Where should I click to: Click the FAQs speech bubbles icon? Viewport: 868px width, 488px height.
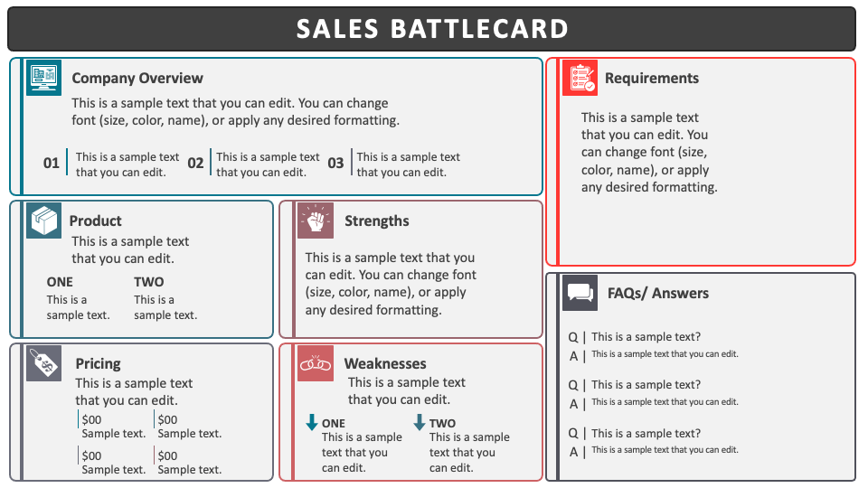(580, 292)
